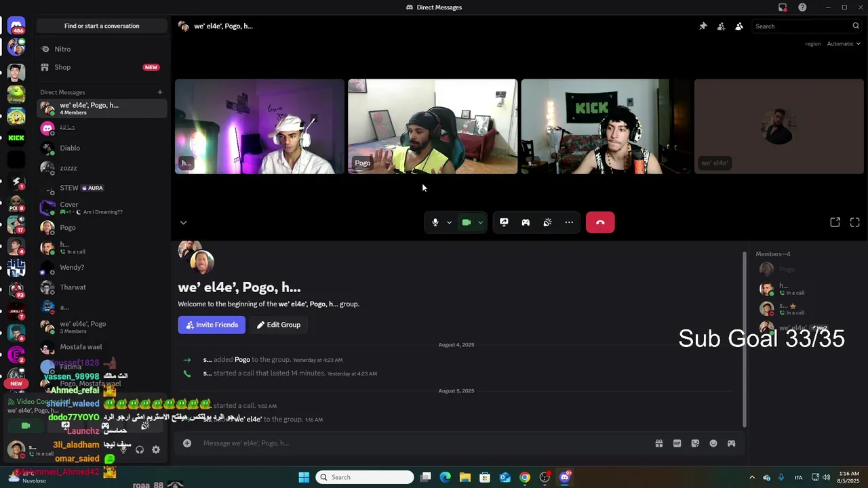Create a new DM with plus icon
This screenshot has height=488, width=868.
click(160, 92)
